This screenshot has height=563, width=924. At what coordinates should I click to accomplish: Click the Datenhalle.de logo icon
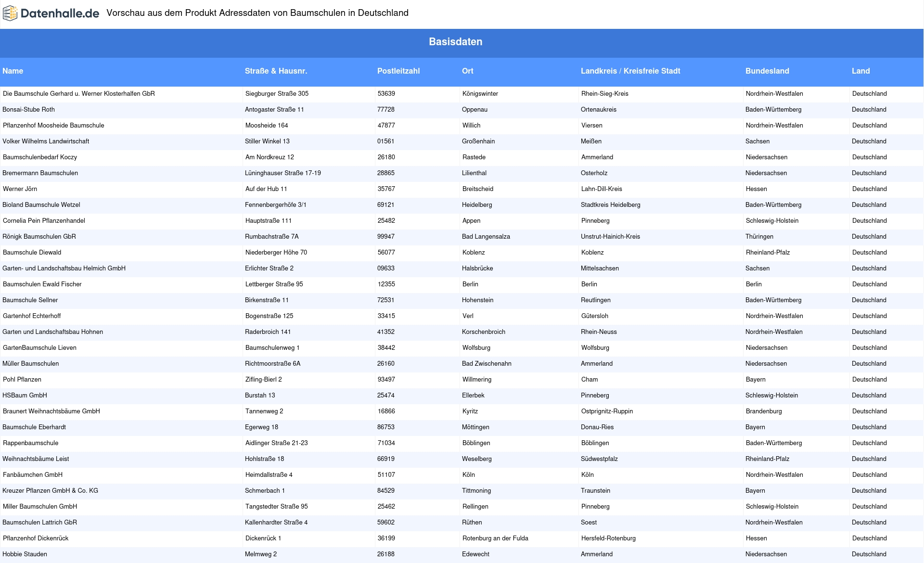coord(10,13)
